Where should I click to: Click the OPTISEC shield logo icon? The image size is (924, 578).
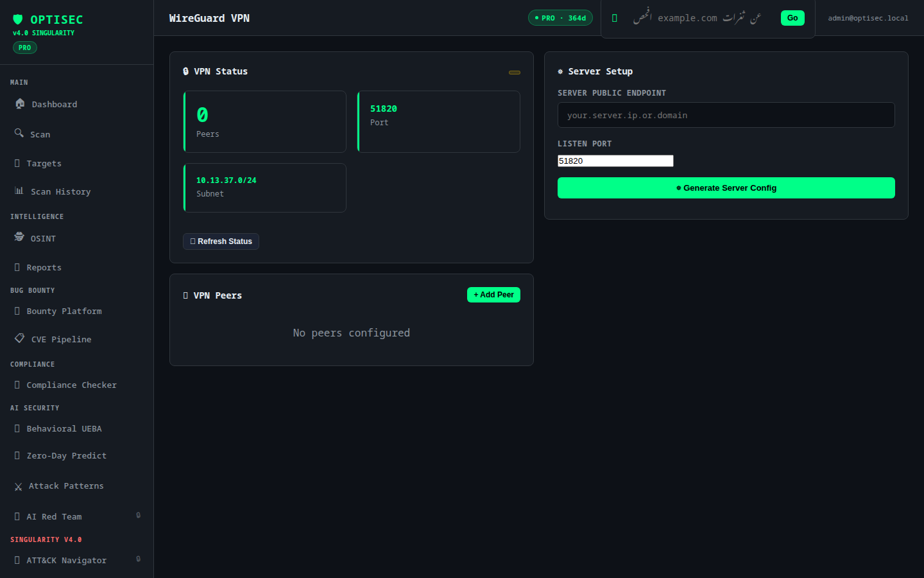(x=18, y=19)
